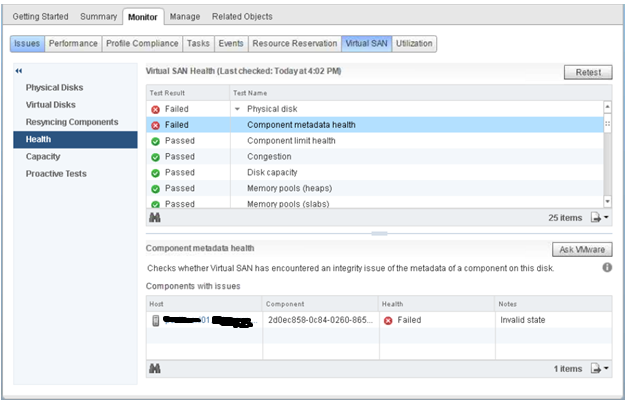Click the Ask VMware button

581,249
